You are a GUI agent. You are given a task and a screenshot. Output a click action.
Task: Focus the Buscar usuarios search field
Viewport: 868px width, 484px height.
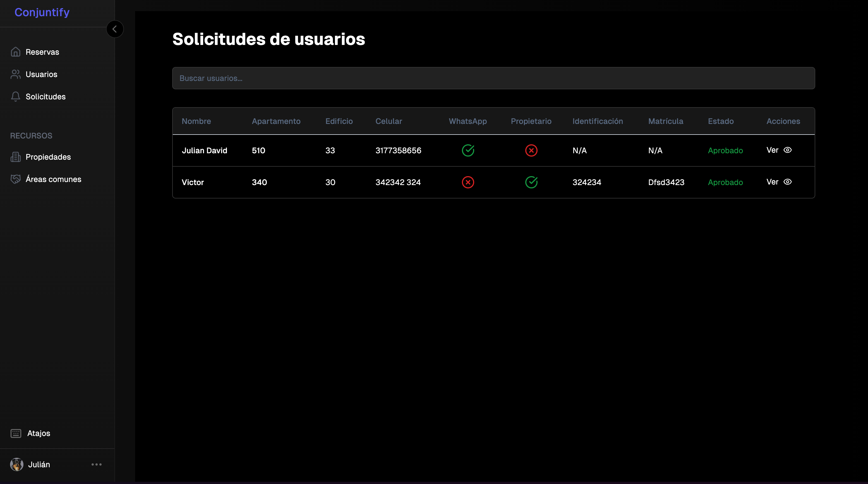(x=493, y=78)
